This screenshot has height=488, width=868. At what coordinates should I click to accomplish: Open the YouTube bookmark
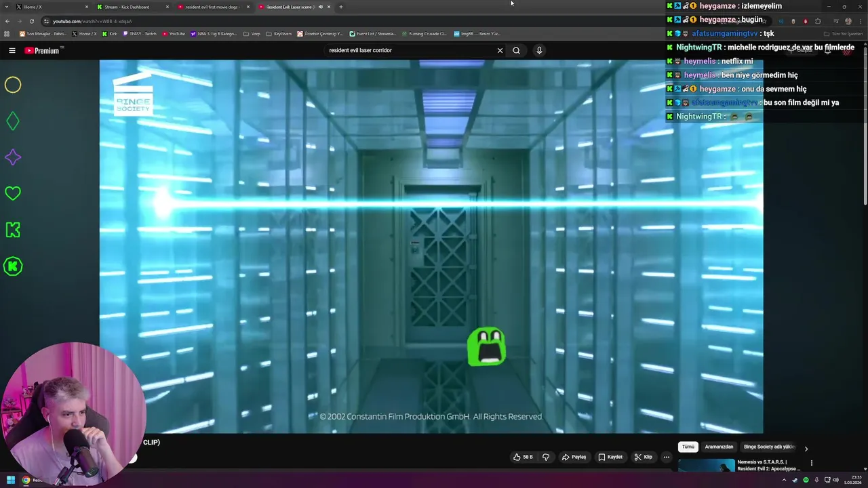(x=174, y=33)
